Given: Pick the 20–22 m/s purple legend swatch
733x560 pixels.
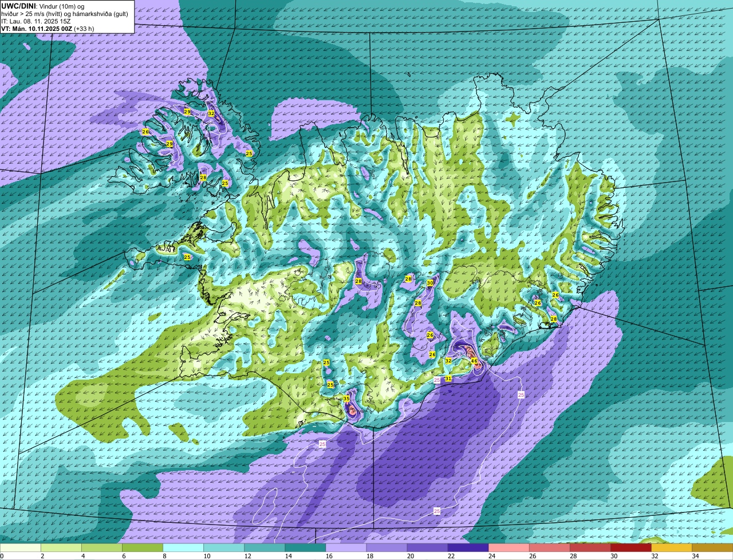Looking at the screenshot, I should pyautogui.click(x=428, y=548).
